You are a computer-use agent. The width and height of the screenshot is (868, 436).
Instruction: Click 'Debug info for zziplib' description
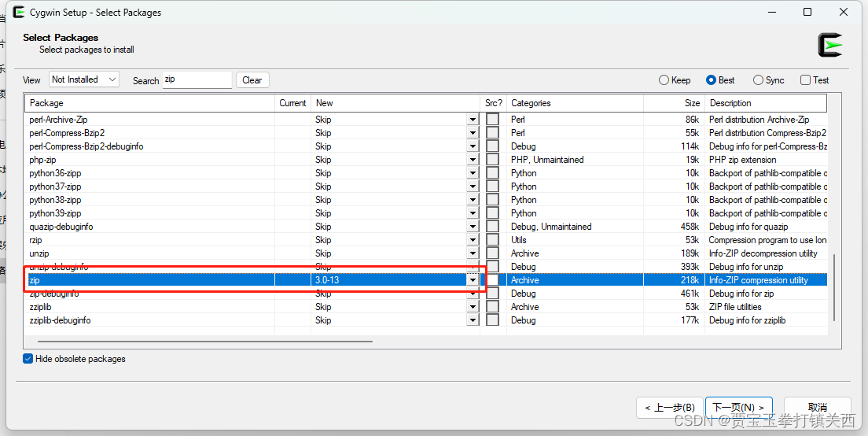point(748,320)
